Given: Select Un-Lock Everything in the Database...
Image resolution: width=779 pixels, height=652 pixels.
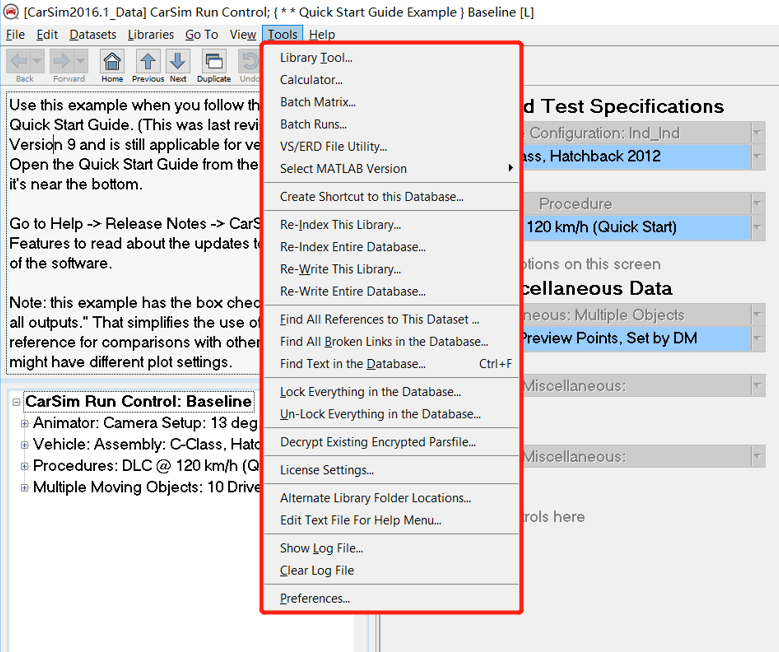Looking at the screenshot, I should coord(391,414).
